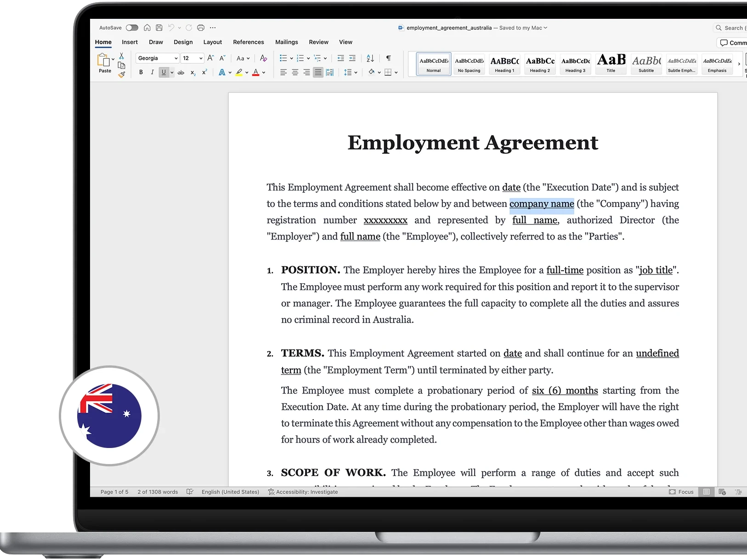The width and height of the screenshot is (747, 560).
Task: Open the Change Case Aa dropdown
Action: (x=243, y=58)
